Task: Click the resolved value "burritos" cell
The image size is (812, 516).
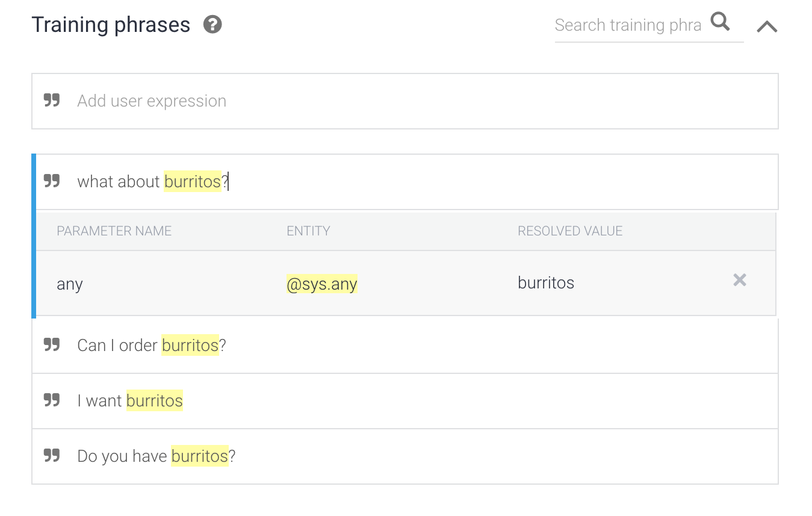Action: (x=546, y=283)
